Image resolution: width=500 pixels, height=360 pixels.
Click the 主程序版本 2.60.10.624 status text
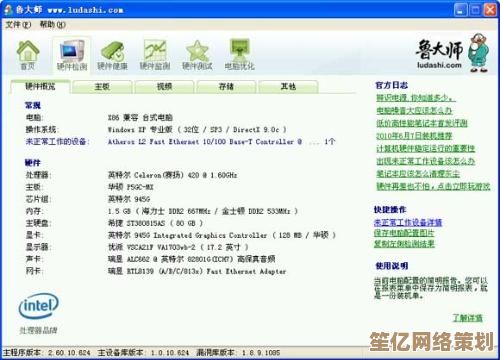(47, 353)
